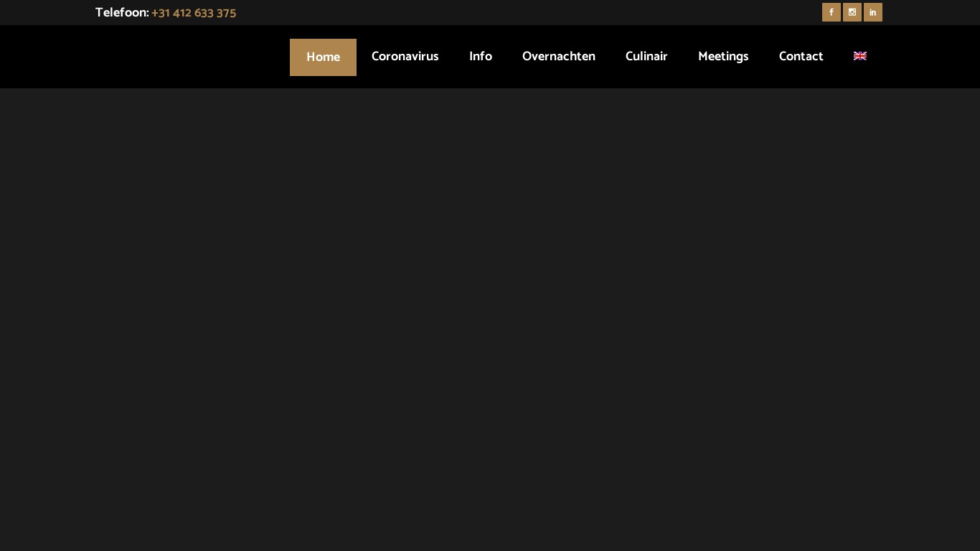This screenshot has height=551, width=980.
Task: Open the LinkedIn social icon
Action: 872,12
